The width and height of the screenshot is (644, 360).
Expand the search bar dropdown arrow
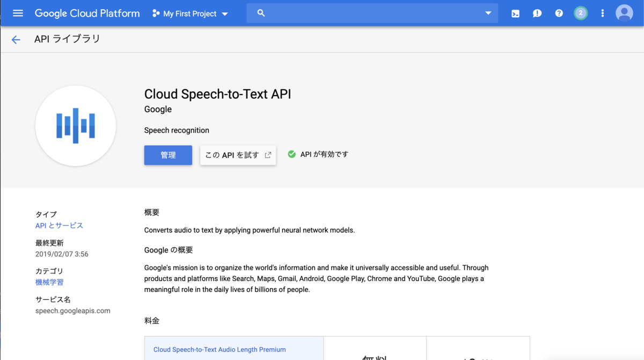coord(488,13)
